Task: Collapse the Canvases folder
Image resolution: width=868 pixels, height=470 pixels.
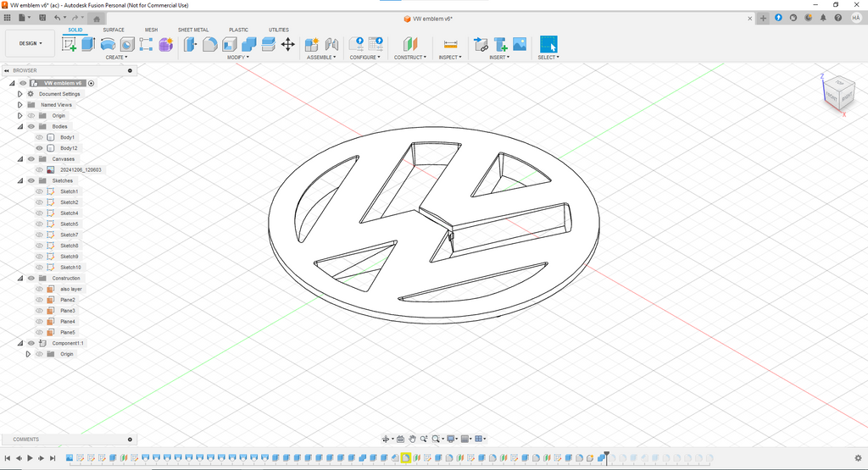Action: pyautogui.click(x=20, y=159)
